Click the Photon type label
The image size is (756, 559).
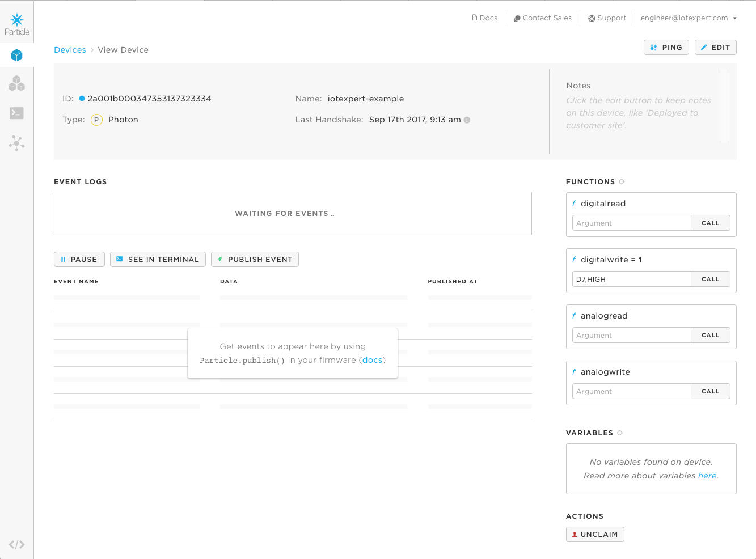123,120
